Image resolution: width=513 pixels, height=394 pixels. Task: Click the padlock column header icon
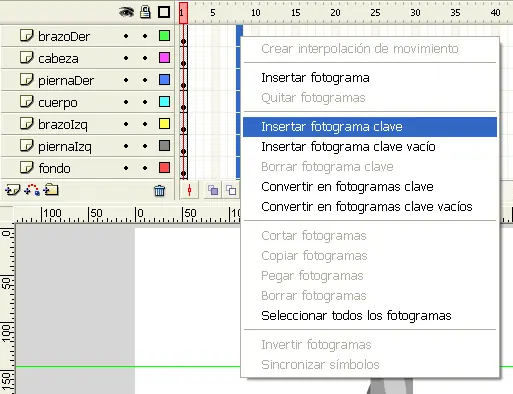tap(145, 12)
